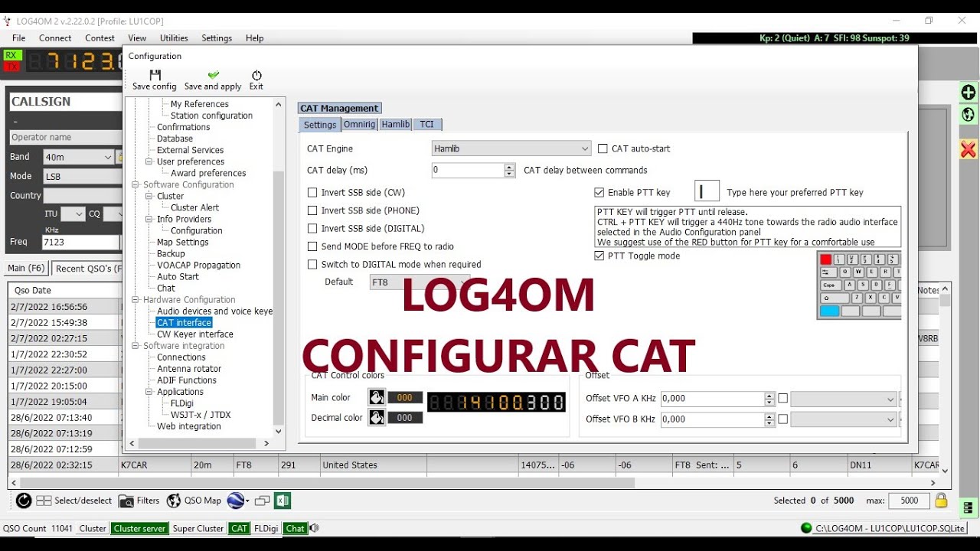Click the refresh circle icon in bottom toolbar
The image size is (980, 551).
click(24, 500)
